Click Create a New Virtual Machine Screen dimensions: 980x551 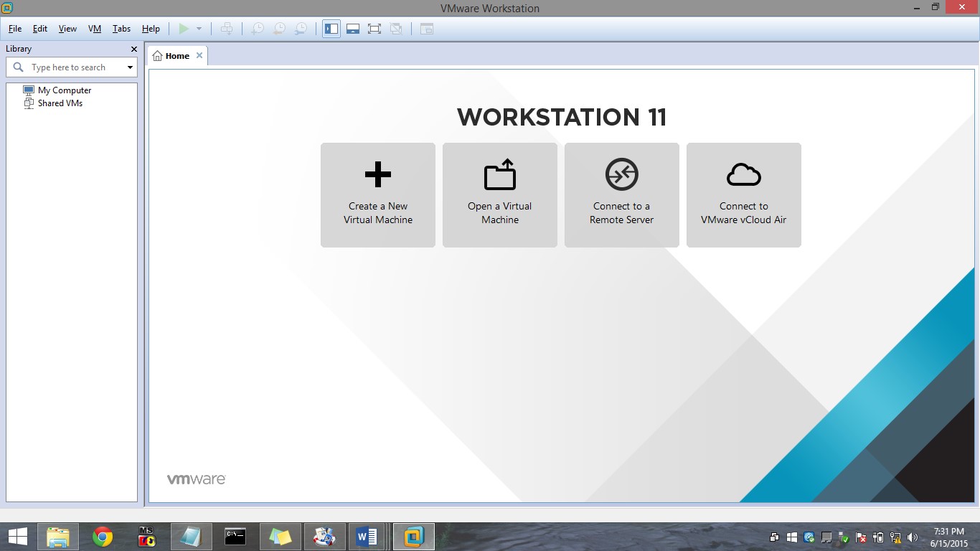point(377,194)
